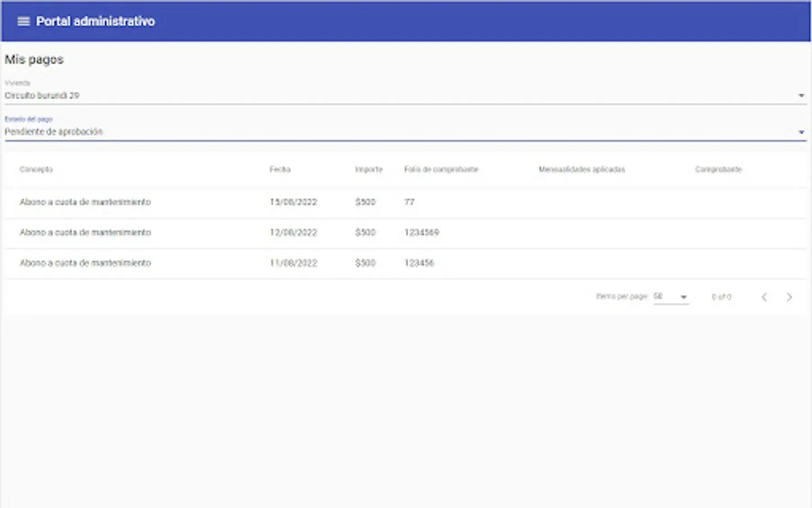
Task: Click the date cell 12/08/2022
Action: tap(293, 233)
